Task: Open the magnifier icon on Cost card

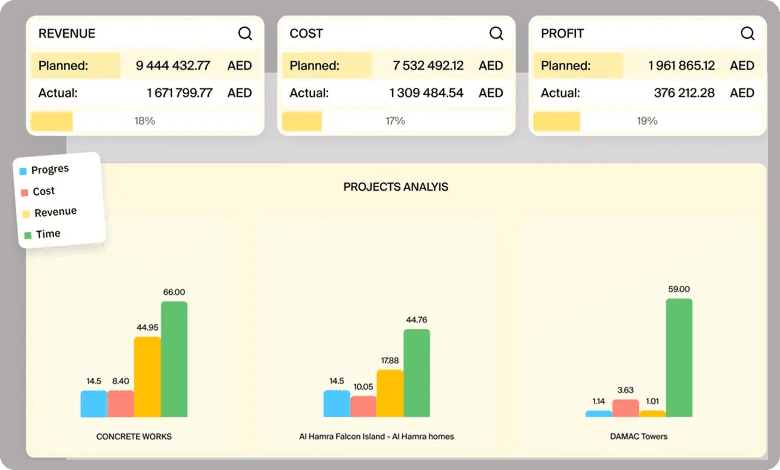Action: point(496,33)
